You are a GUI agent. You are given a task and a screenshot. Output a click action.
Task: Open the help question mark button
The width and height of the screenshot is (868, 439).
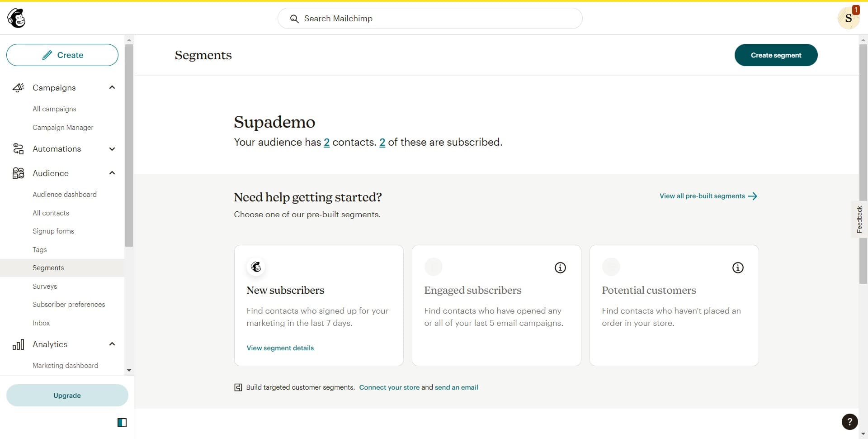849,422
